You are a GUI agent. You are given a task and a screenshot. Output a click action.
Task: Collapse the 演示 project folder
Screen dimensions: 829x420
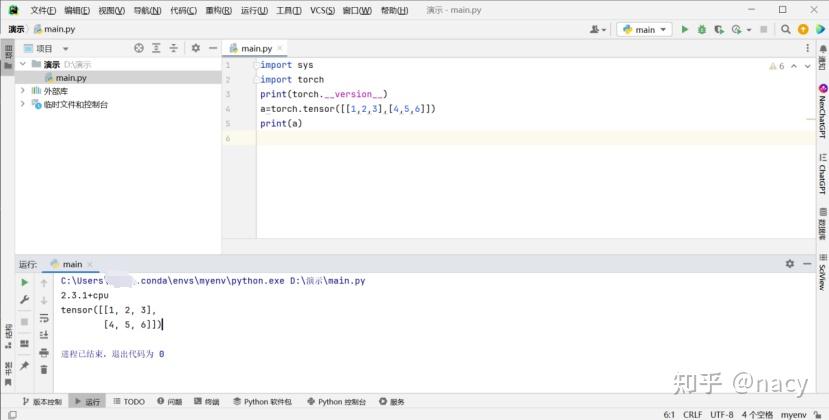click(x=23, y=64)
